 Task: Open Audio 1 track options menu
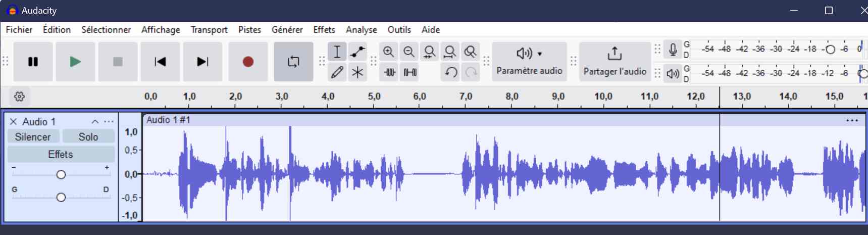[x=109, y=122]
